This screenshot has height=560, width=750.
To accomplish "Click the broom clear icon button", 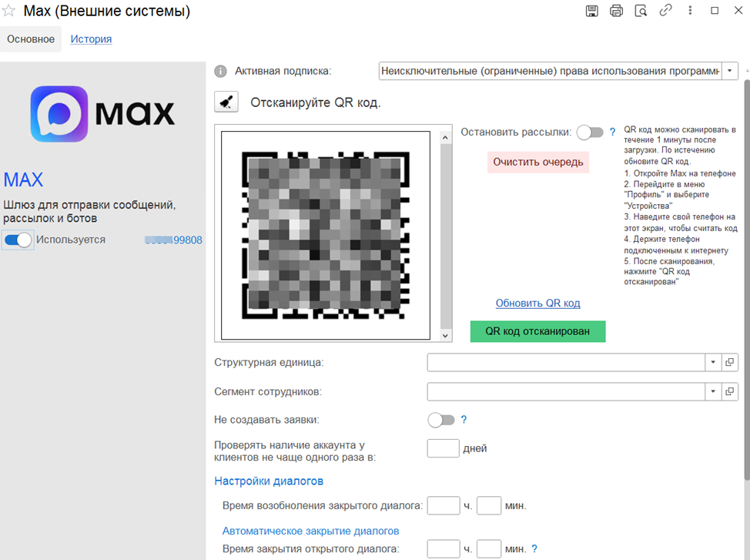I will (226, 102).
